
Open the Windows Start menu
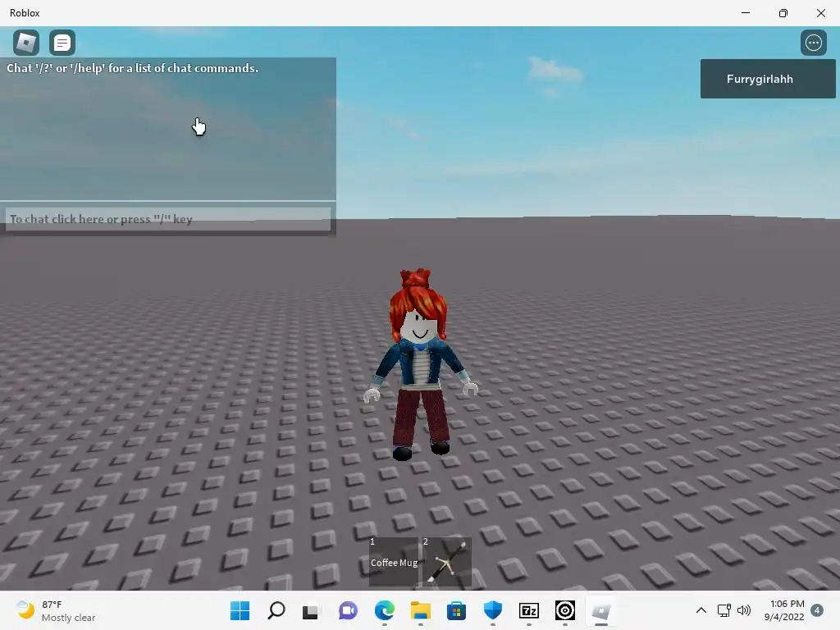240,610
